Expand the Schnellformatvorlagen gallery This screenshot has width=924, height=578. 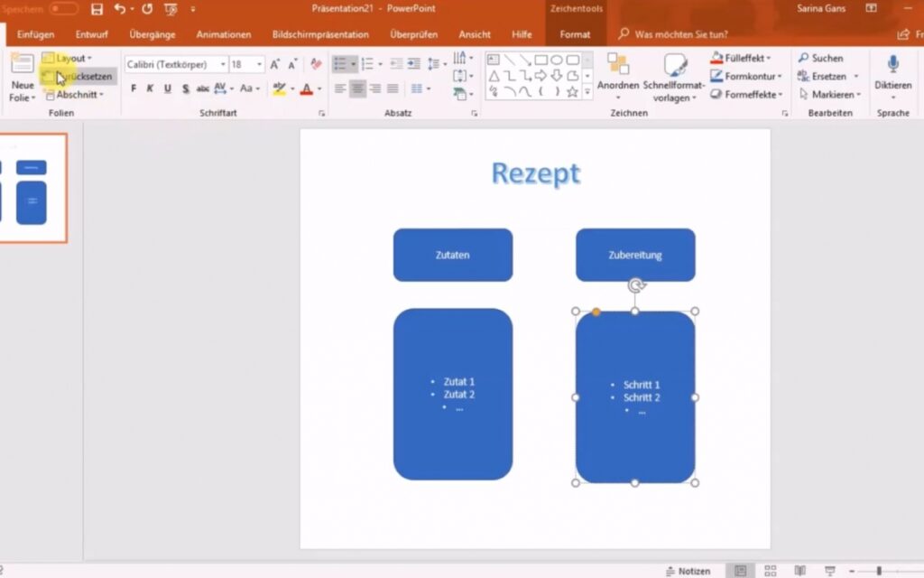(674, 78)
